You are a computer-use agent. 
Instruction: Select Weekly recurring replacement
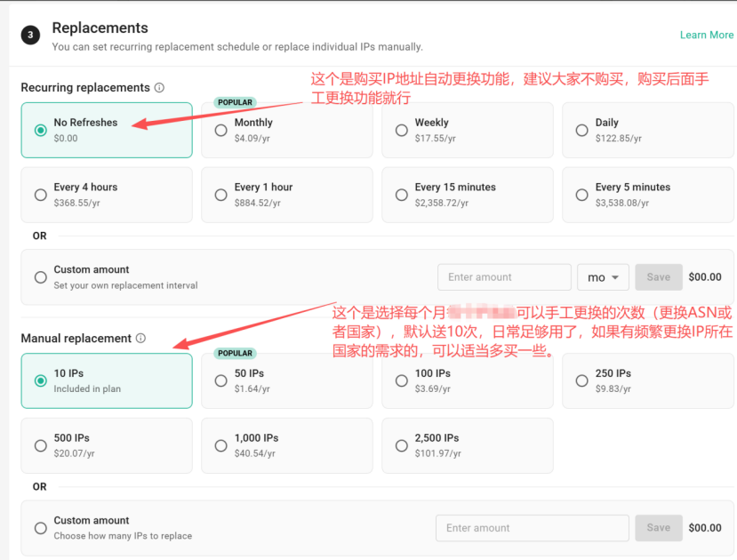[x=468, y=130]
